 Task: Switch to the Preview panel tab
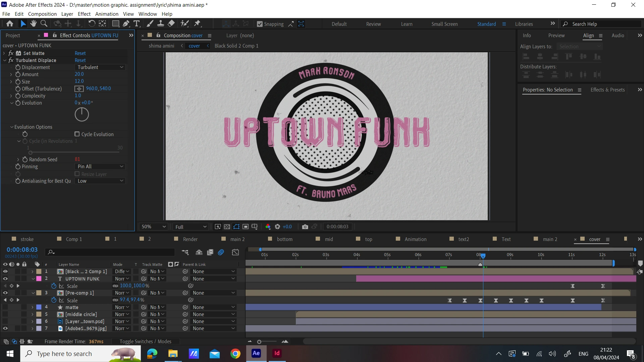(x=556, y=36)
